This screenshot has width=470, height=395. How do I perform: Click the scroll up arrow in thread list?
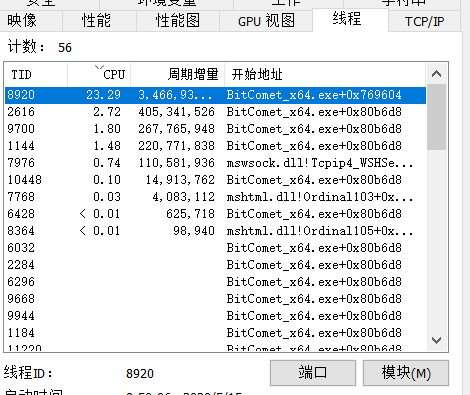coord(436,74)
